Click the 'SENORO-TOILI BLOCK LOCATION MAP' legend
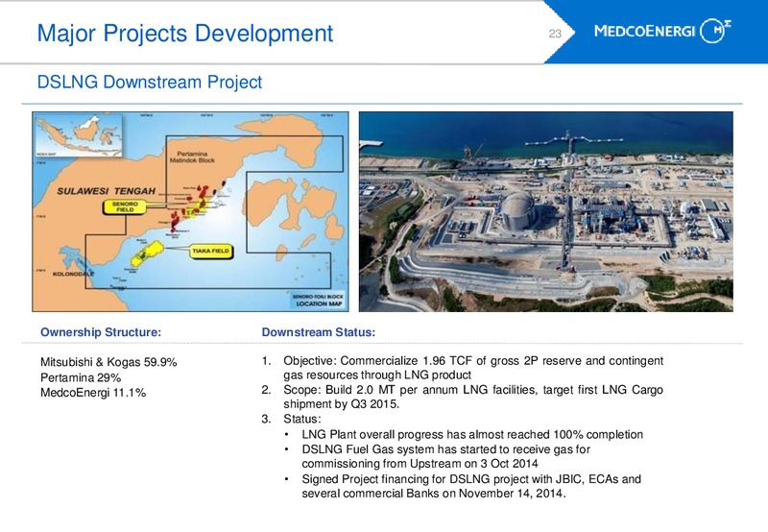This screenshot has width=768, height=532. point(319,301)
